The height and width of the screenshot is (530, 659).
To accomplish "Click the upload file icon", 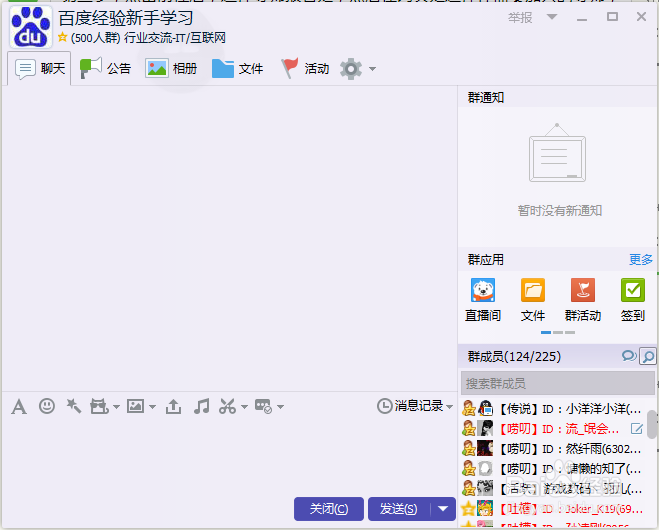I will [173, 406].
